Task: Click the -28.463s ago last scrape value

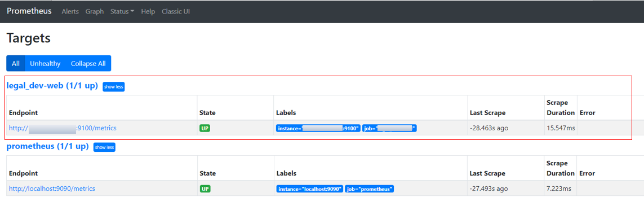Action: 489,128
